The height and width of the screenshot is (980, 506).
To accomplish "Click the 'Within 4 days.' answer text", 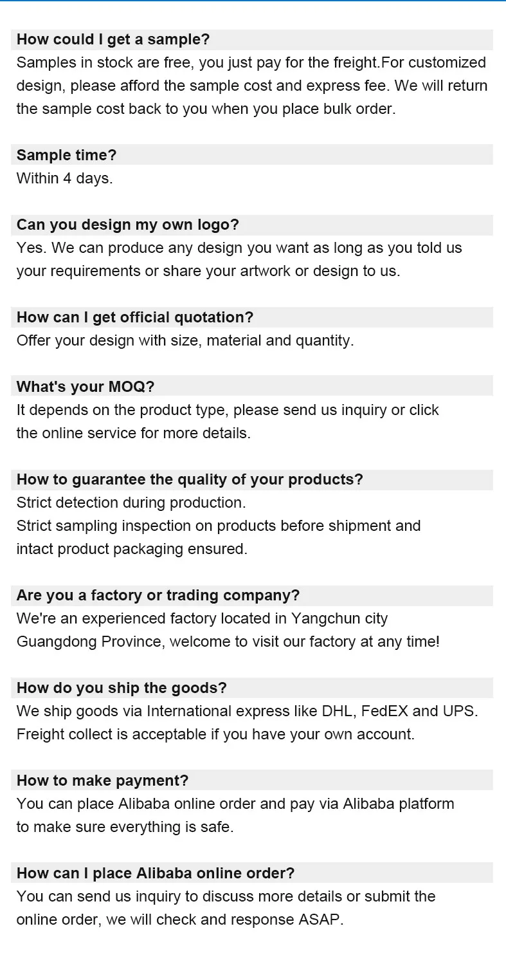I will tap(64, 178).
